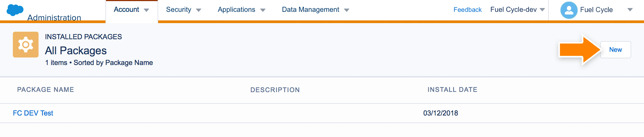Click the New package button
Screen dimensions: 644x137
coord(615,50)
